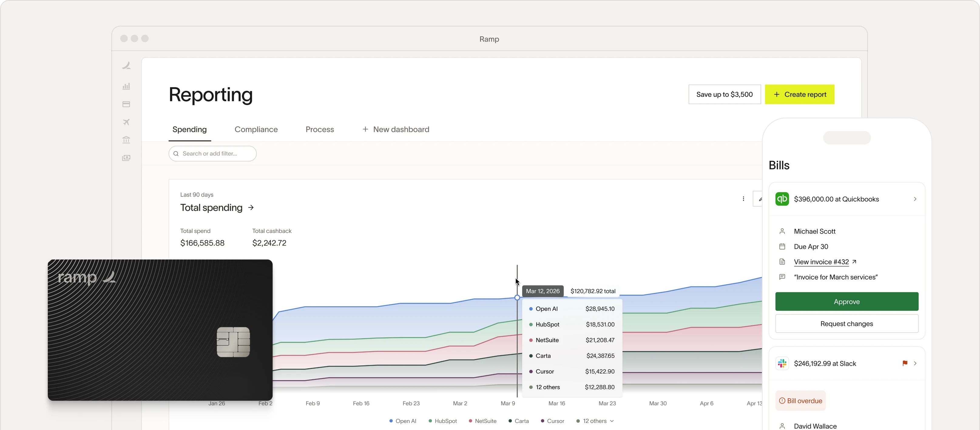Approve the Quickbooks bill
The height and width of the screenshot is (430, 980).
847,301
